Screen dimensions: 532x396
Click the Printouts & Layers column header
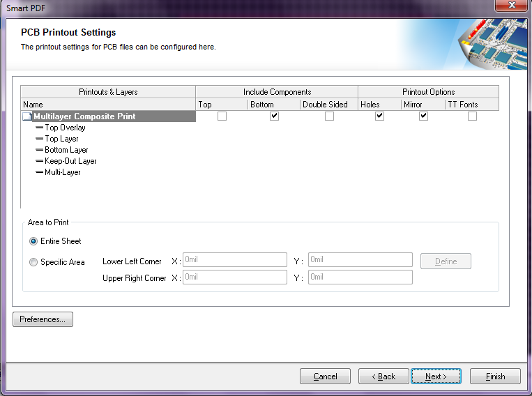coord(108,92)
